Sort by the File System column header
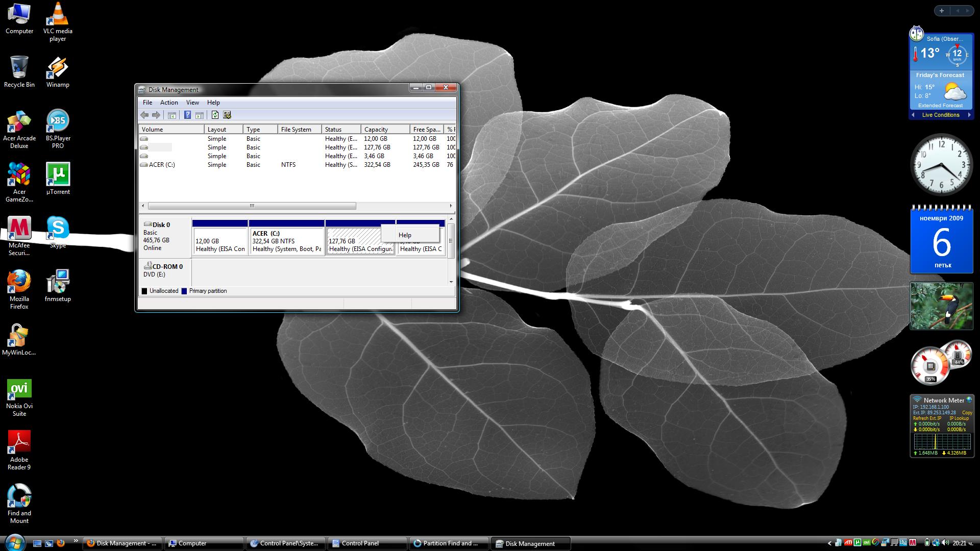The height and width of the screenshot is (551, 980). tap(300, 130)
